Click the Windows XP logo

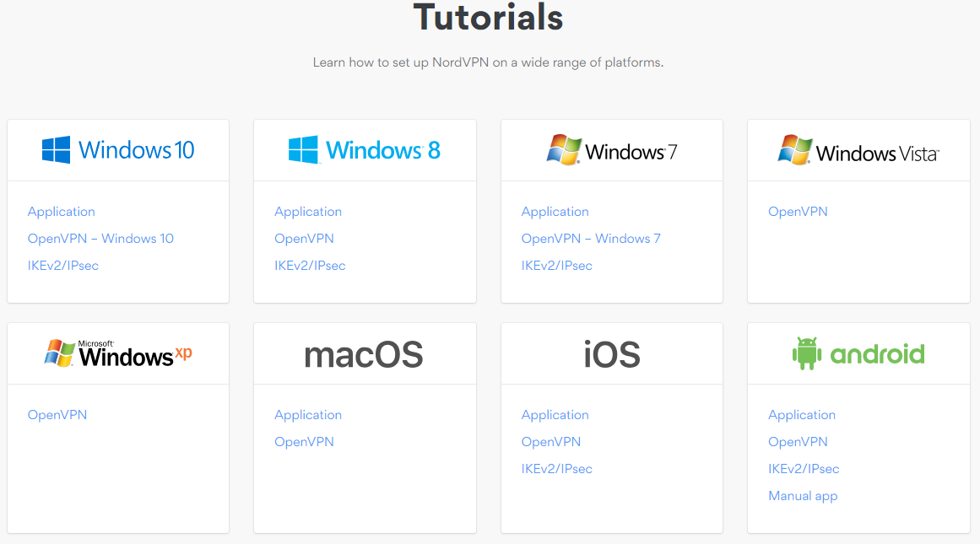[118, 353]
